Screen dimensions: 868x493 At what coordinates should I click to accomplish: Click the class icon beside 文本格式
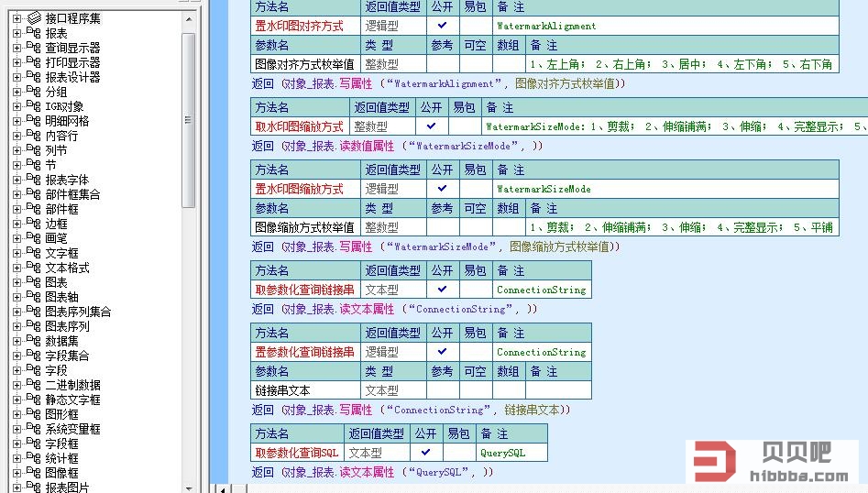pyautogui.click(x=34, y=268)
